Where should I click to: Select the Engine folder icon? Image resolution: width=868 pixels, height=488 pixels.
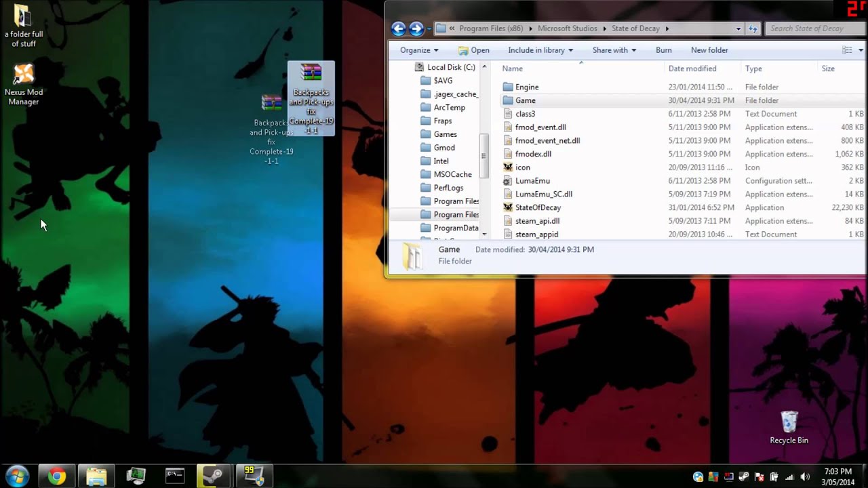(508, 87)
